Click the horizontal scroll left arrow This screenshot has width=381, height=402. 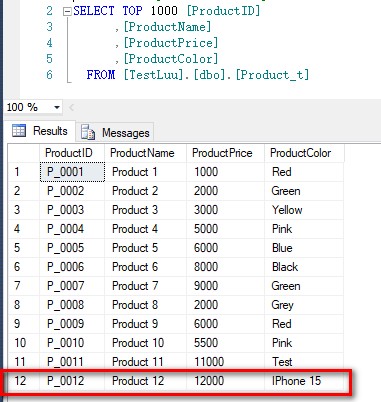[71, 107]
